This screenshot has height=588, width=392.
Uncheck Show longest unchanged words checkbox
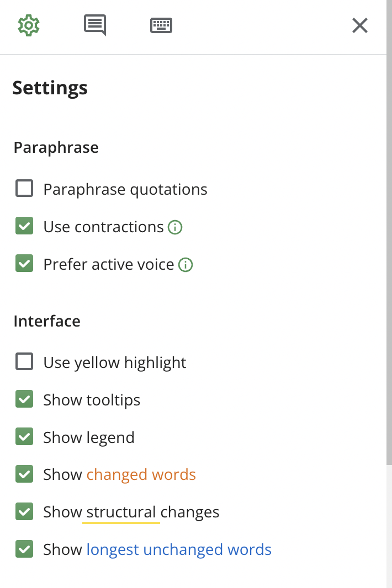click(24, 549)
